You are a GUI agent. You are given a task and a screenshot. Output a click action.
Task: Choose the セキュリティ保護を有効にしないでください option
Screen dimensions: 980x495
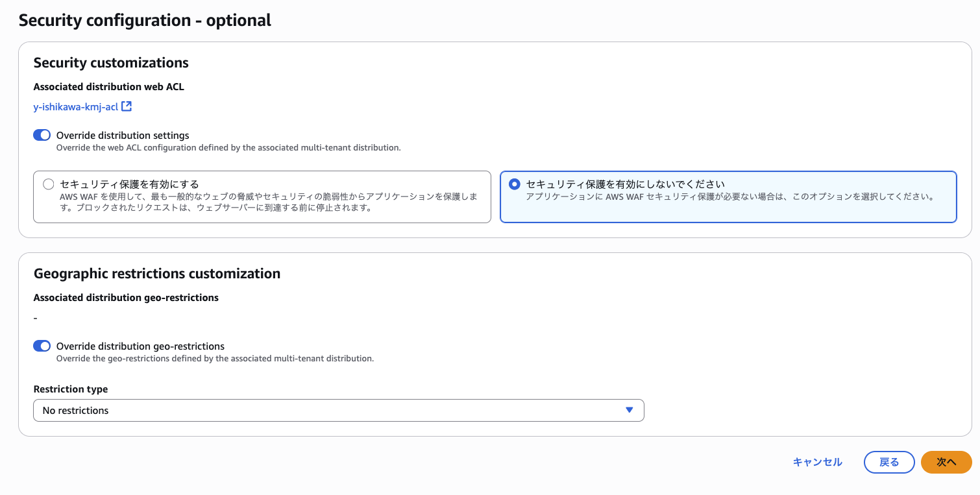point(515,184)
